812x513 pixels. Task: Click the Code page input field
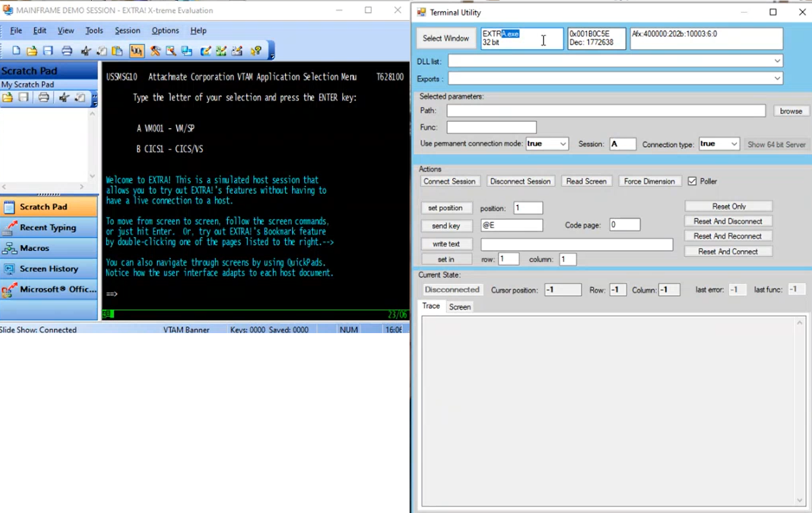(625, 224)
